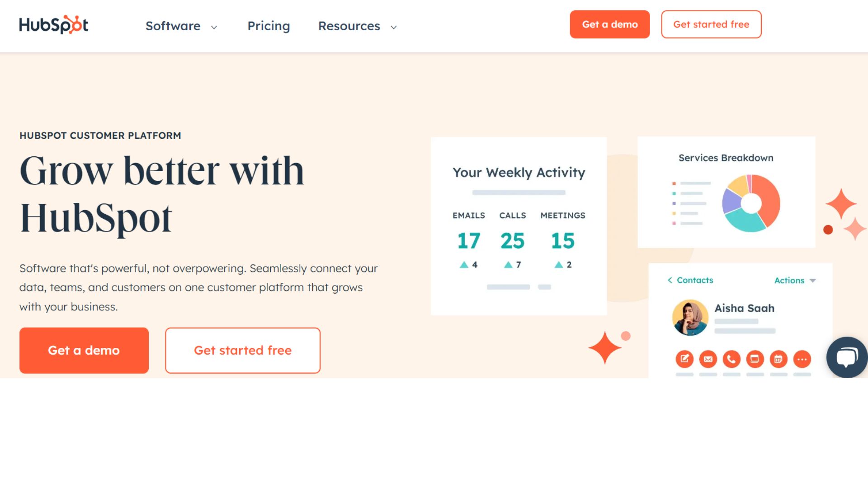Start a call using the phone icon

click(x=731, y=359)
